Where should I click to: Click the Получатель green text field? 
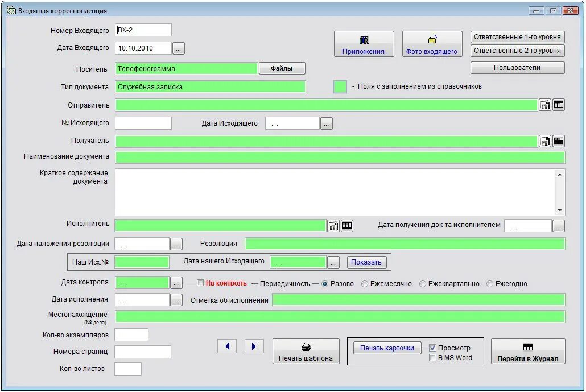326,141
